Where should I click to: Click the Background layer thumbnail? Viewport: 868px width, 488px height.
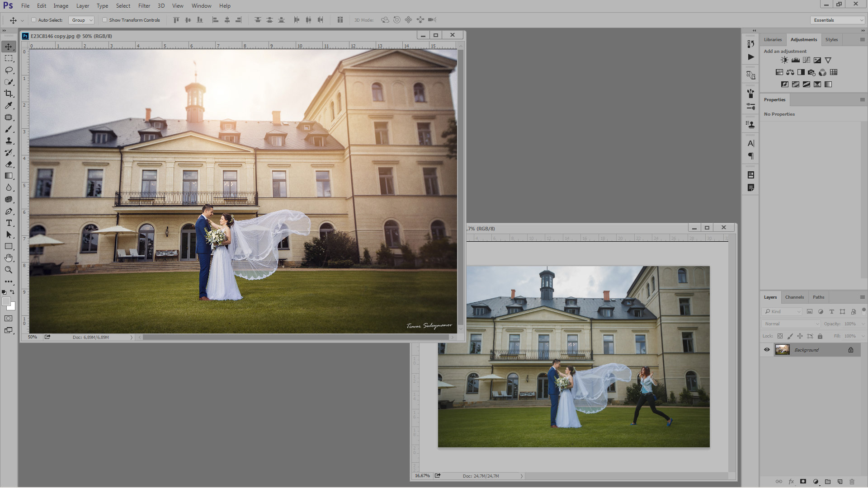tap(782, 350)
